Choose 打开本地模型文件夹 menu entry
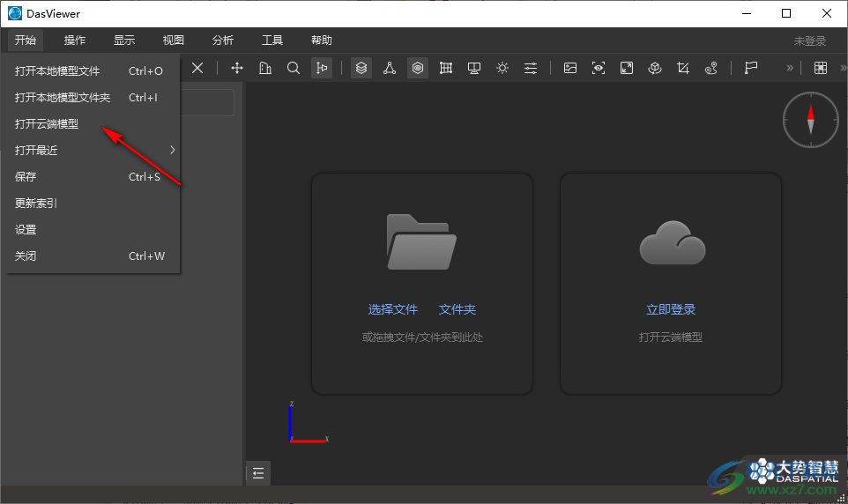 pyautogui.click(x=93, y=97)
